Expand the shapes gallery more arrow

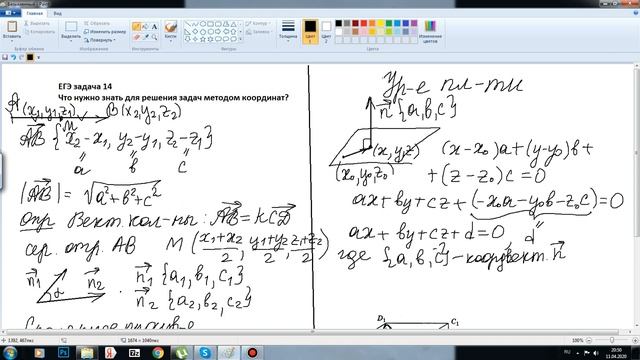[x=241, y=39]
